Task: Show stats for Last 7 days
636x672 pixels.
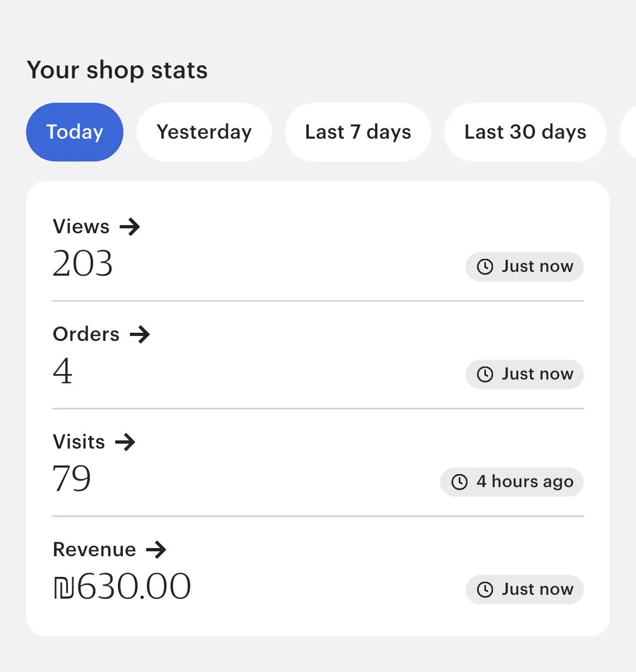Action: 358,132
